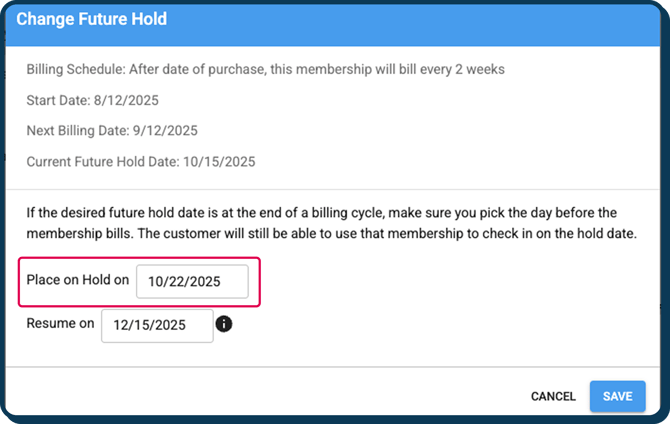Image resolution: width=670 pixels, height=424 pixels.
Task: Click the Change Future Hold dialog title
Action: (x=91, y=19)
